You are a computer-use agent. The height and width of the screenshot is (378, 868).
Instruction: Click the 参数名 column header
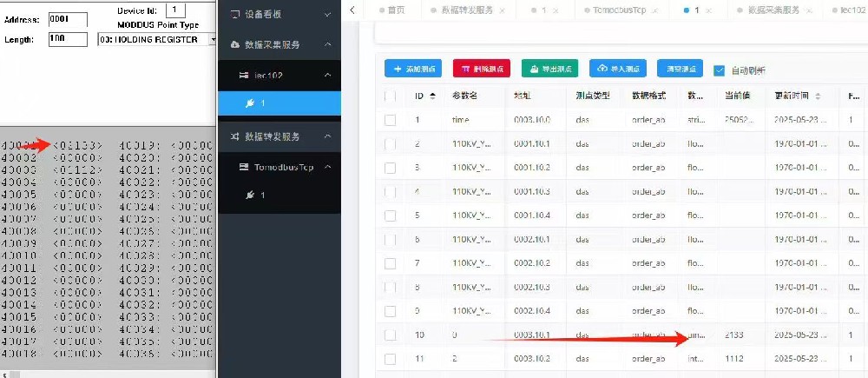click(465, 96)
